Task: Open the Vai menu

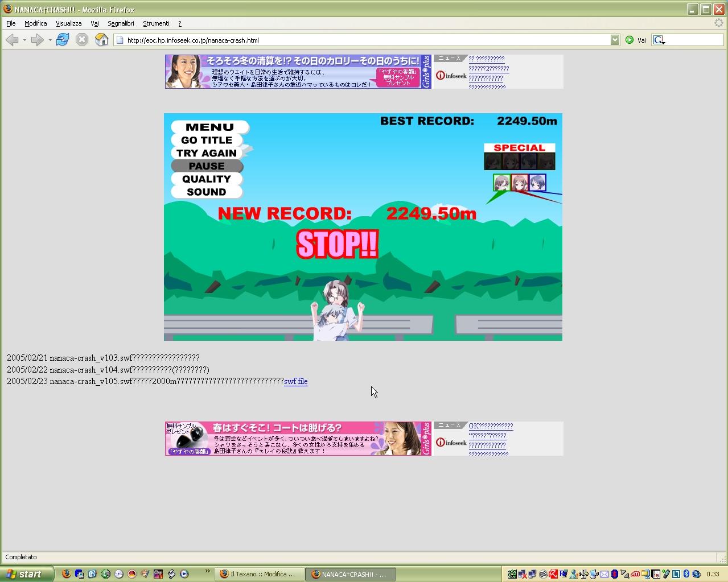Action: (94, 23)
